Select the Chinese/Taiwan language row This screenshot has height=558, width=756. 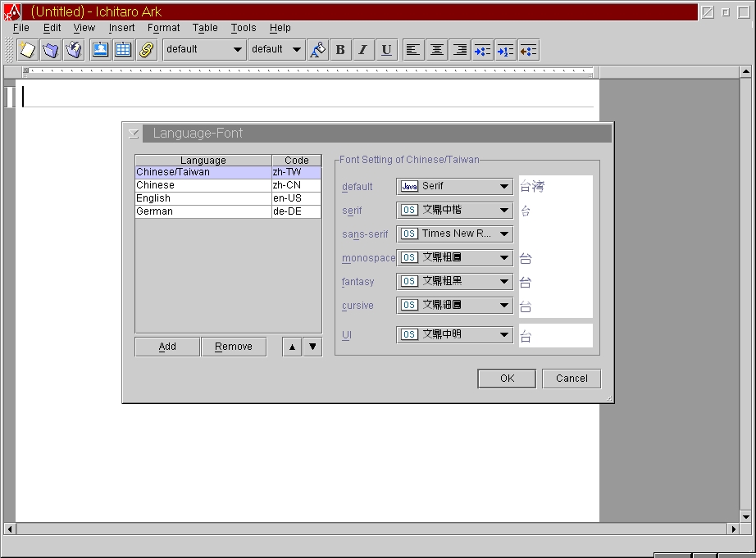click(x=228, y=173)
